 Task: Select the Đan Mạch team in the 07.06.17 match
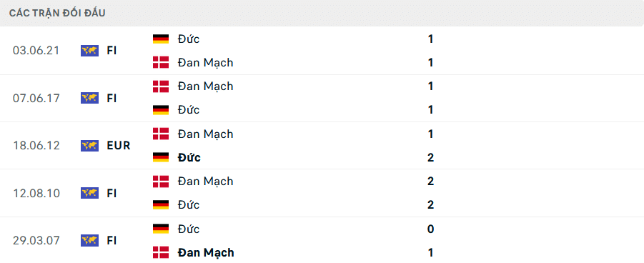205,86
